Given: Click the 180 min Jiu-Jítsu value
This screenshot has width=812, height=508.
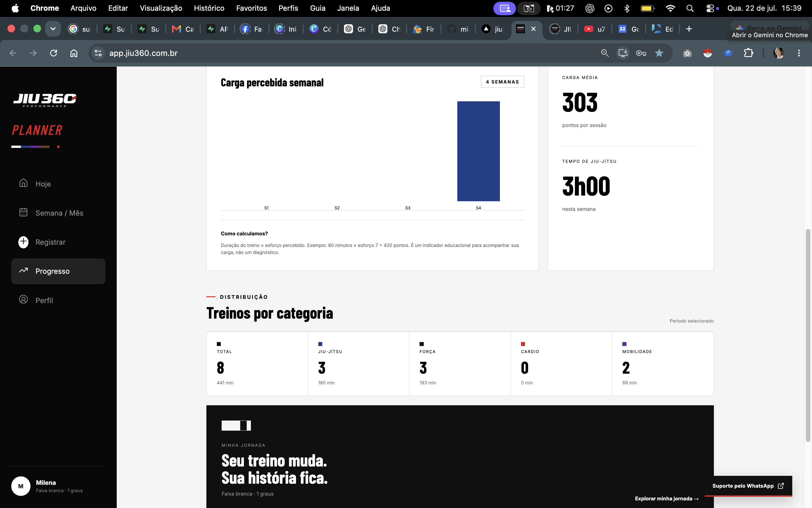Looking at the screenshot, I should click(326, 383).
